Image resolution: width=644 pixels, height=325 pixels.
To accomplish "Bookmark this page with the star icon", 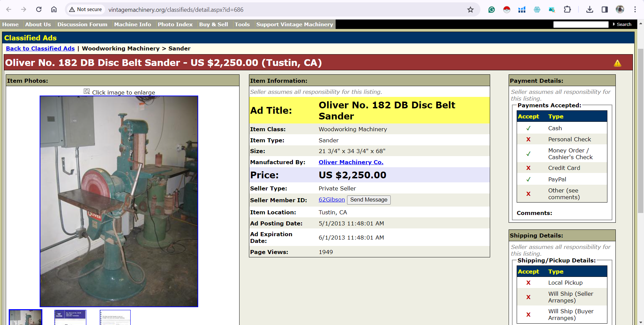I will (470, 9).
